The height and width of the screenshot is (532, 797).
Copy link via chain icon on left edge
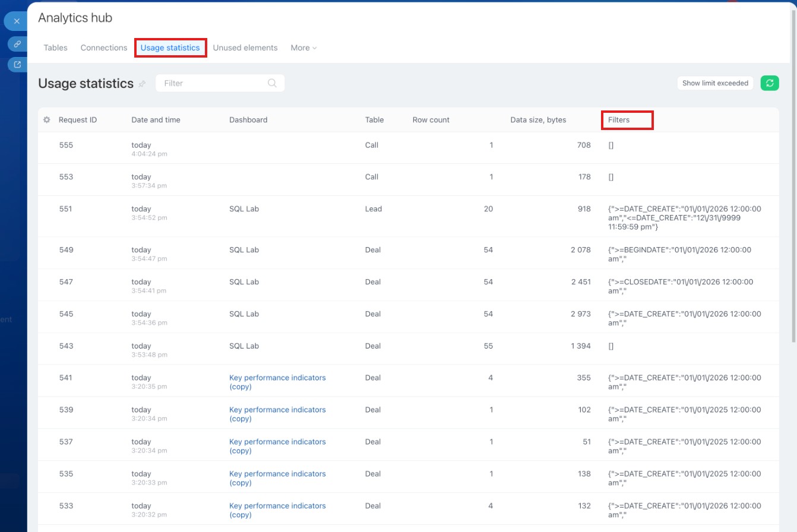(x=17, y=44)
